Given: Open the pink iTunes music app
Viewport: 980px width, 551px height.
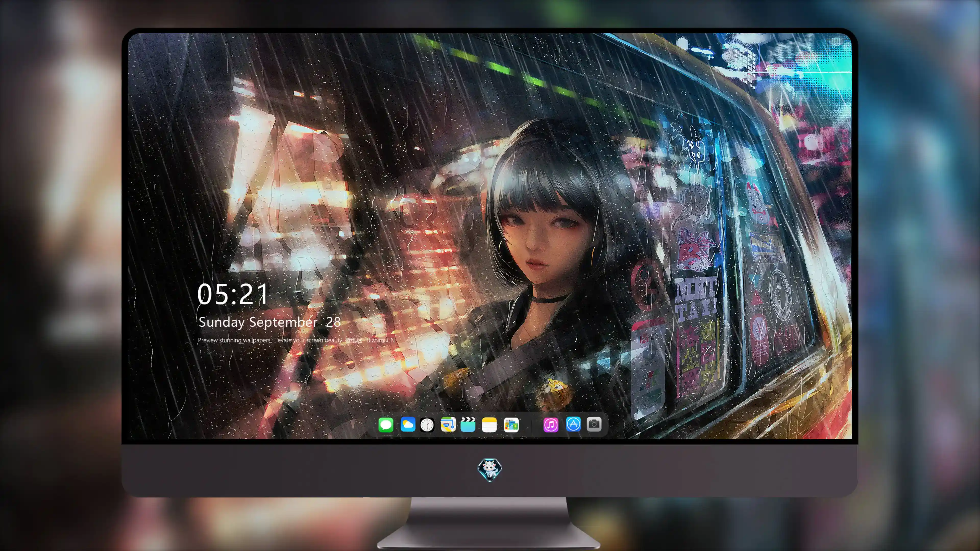Looking at the screenshot, I should coord(551,425).
